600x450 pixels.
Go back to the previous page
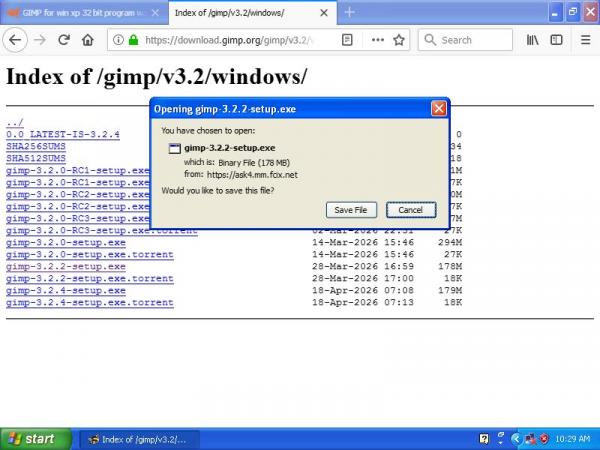coord(15,40)
